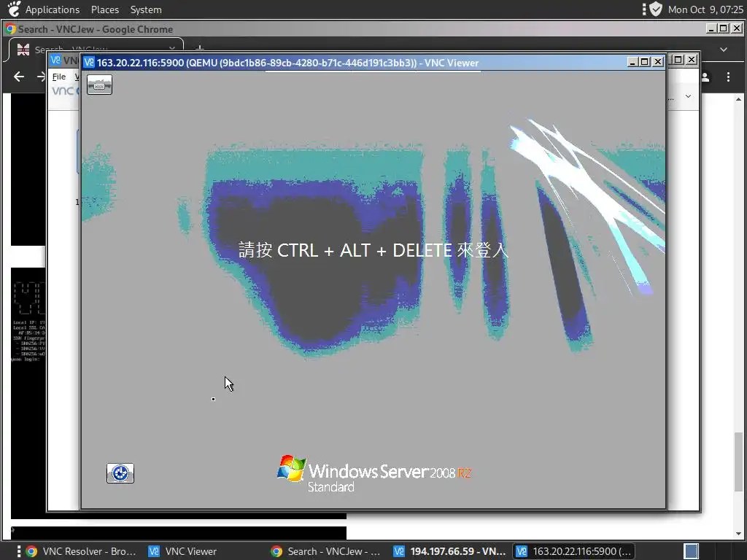Click the shield security icon in system tray
This screenshot has height=560, width=747.
656,9
